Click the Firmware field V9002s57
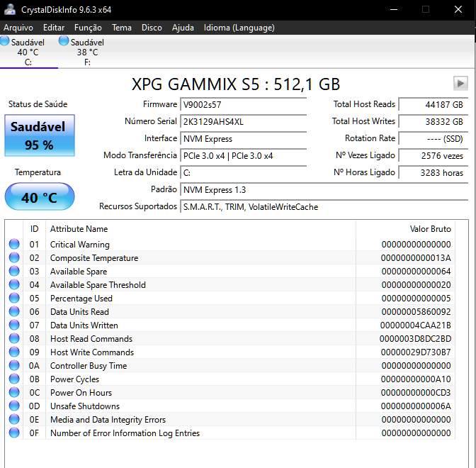 (243, 104)
